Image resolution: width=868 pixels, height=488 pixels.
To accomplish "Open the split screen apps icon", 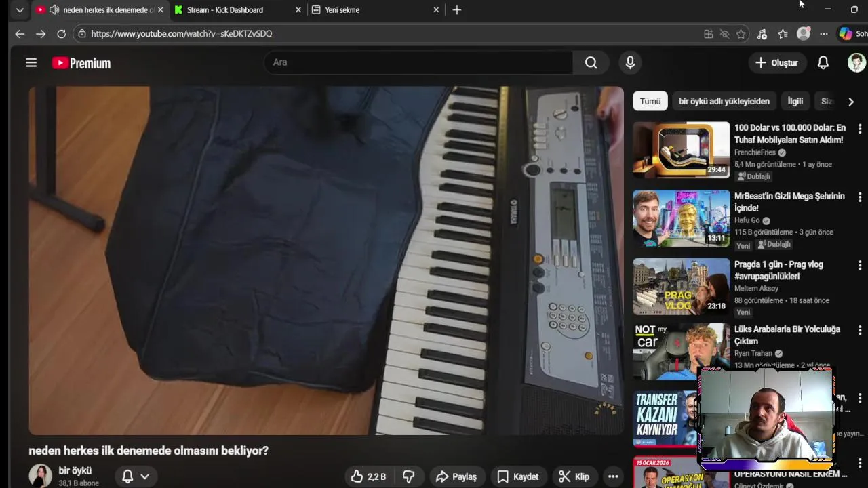I will (x=708, y=34).
